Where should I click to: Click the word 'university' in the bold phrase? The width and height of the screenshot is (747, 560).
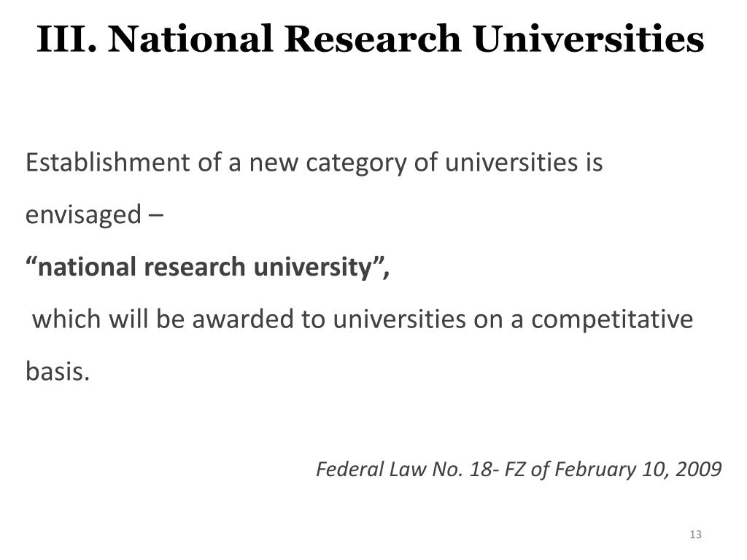(312, 268)
